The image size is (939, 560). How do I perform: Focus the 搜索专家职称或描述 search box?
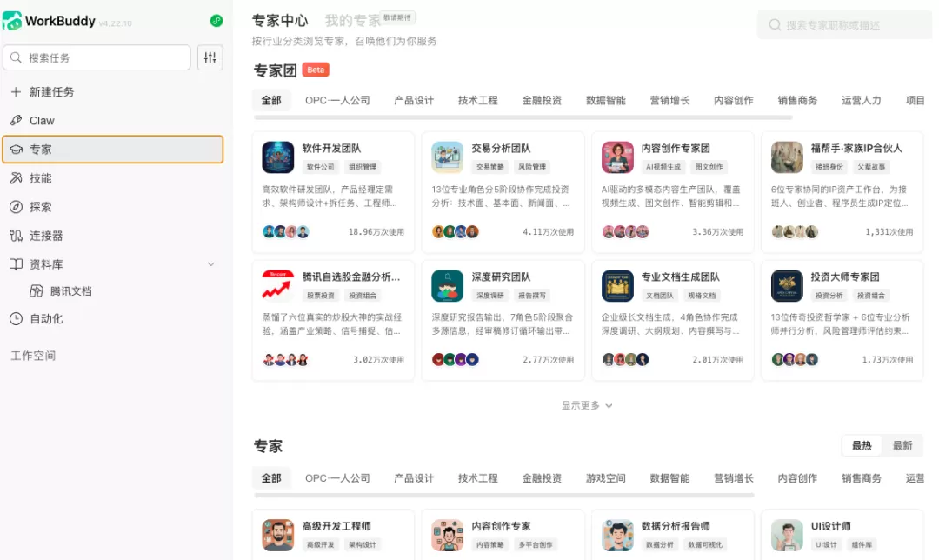point(844,25)
